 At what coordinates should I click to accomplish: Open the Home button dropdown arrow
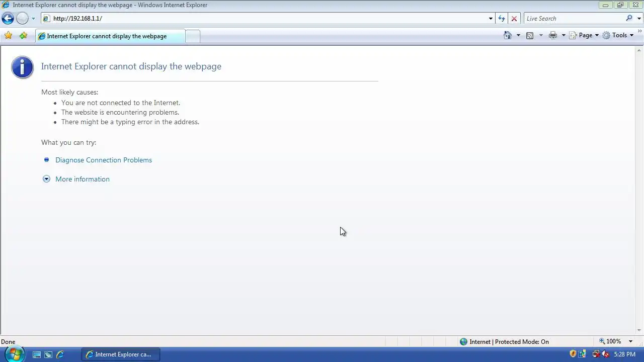(x=518, y=35)
